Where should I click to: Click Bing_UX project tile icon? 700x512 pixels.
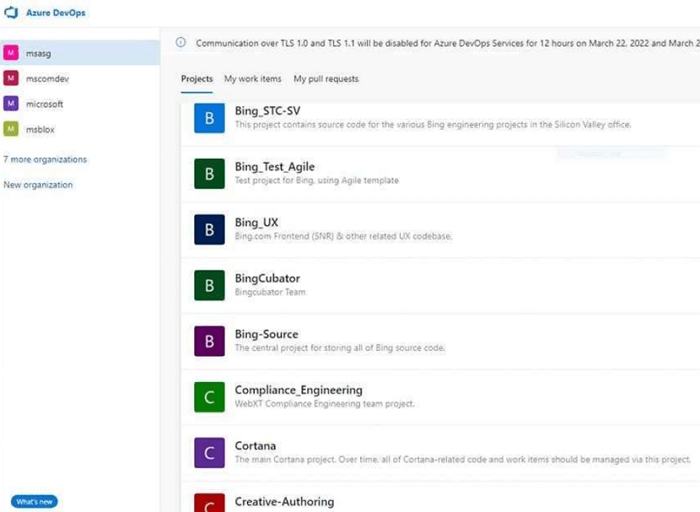point(209,229)
